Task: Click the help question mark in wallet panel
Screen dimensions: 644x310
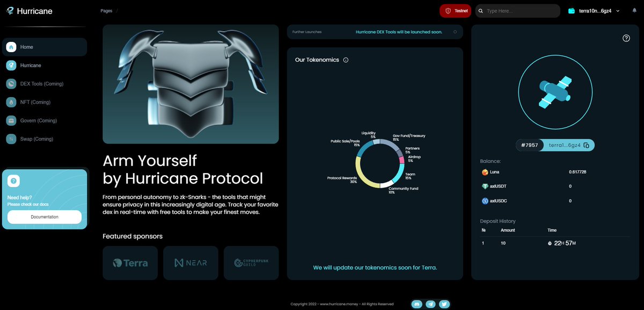Action: [x=626, y=38]
